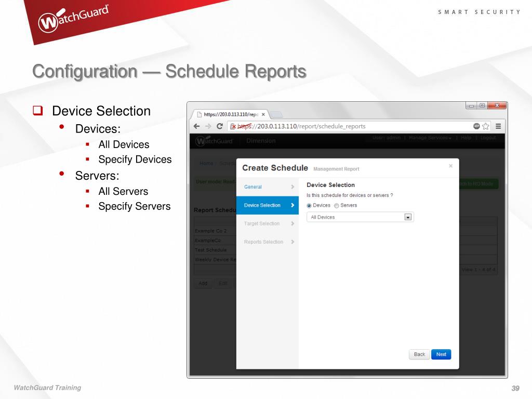The image size is (532, 399).
Task: Minimize the browser window
Action: click(x=471, y=105)
